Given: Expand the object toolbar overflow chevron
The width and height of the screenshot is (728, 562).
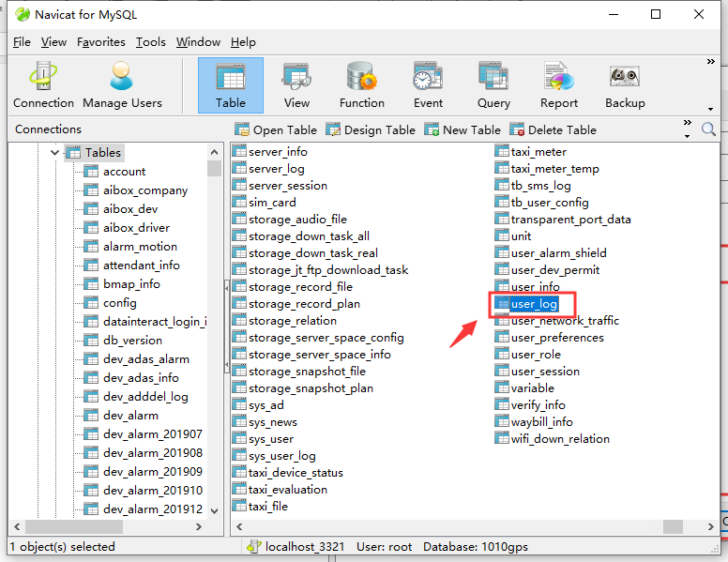Looking at the screenshot, I should (687, 122).
